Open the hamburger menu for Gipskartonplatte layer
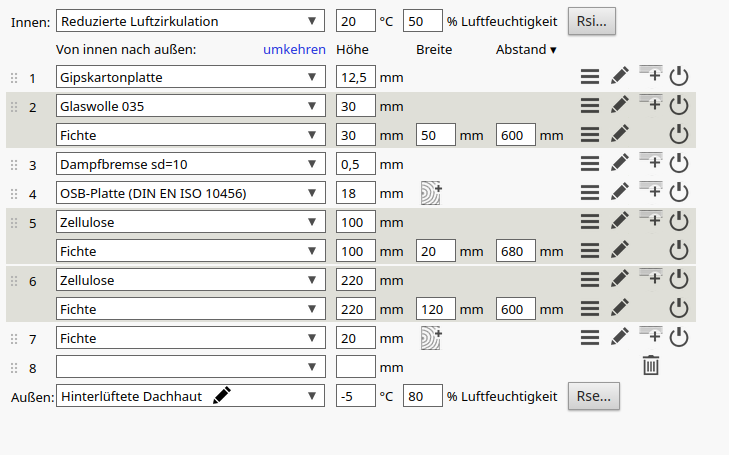 [590, 77]
